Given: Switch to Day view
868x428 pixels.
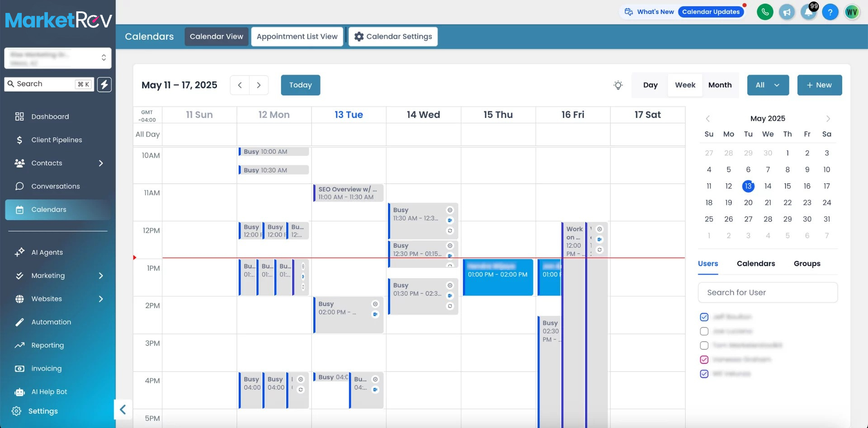Looking at the screenshot, I should click(x=650, y=85).
